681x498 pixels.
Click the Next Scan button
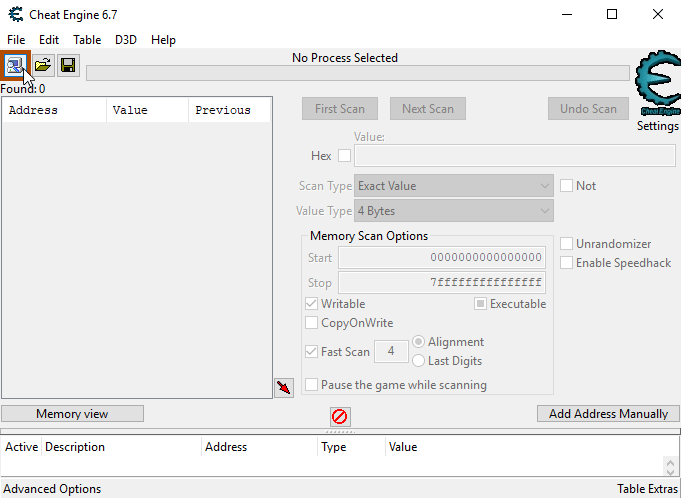tap(428, 109)
